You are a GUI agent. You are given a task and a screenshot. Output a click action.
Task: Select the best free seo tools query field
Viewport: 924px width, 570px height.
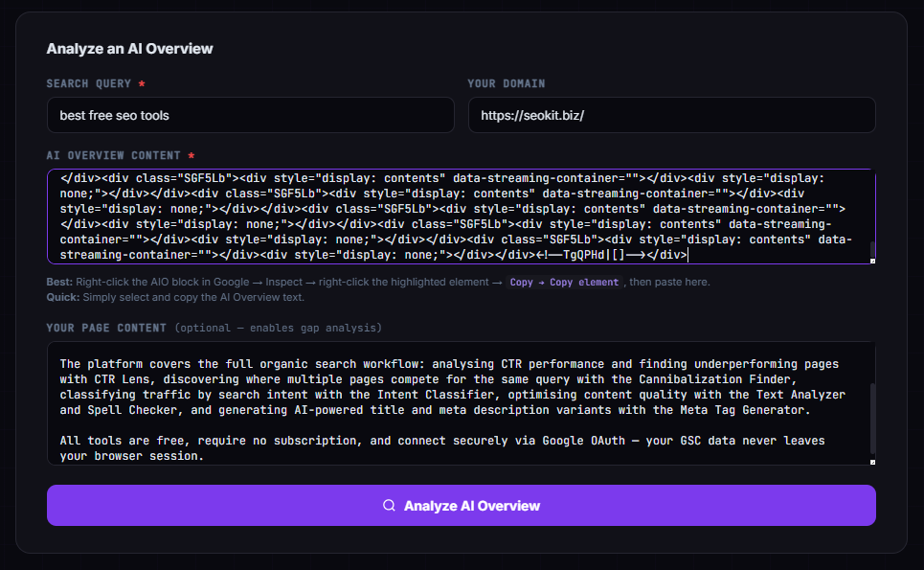(251, 114)
